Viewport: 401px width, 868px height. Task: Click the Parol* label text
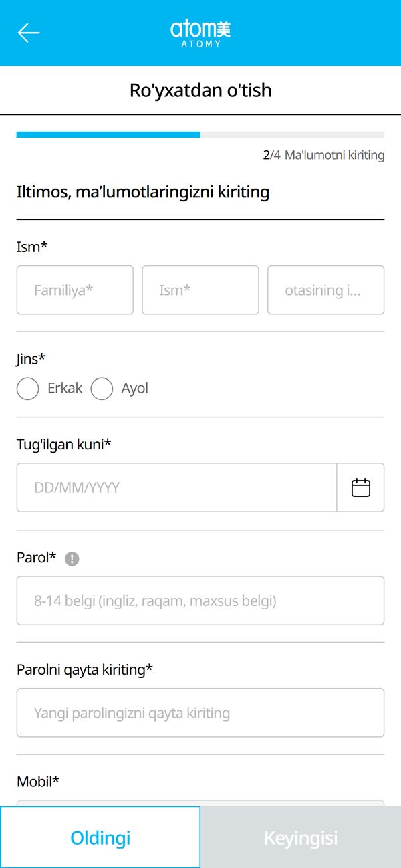point(37,557)
